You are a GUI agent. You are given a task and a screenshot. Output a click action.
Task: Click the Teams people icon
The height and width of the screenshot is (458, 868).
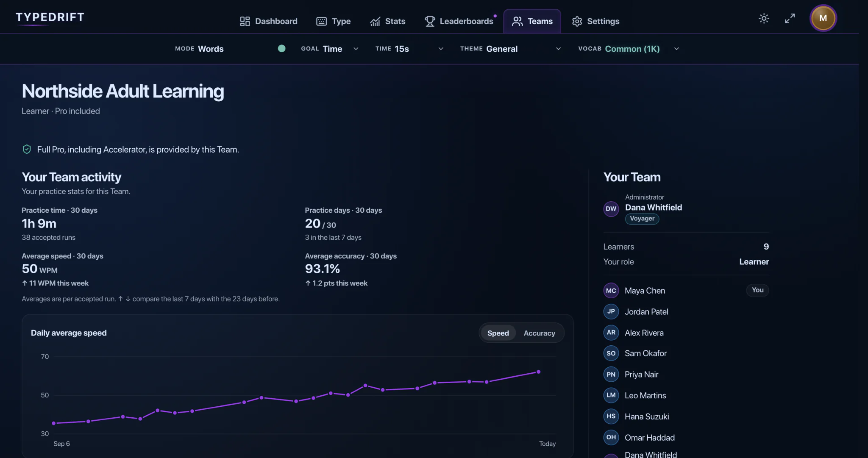[517, 21]
